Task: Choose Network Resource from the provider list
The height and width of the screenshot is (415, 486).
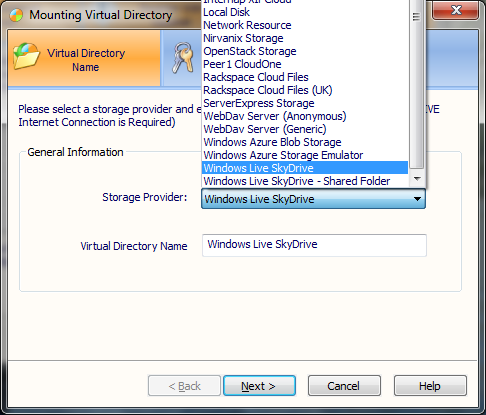Action: click(305, 25)
